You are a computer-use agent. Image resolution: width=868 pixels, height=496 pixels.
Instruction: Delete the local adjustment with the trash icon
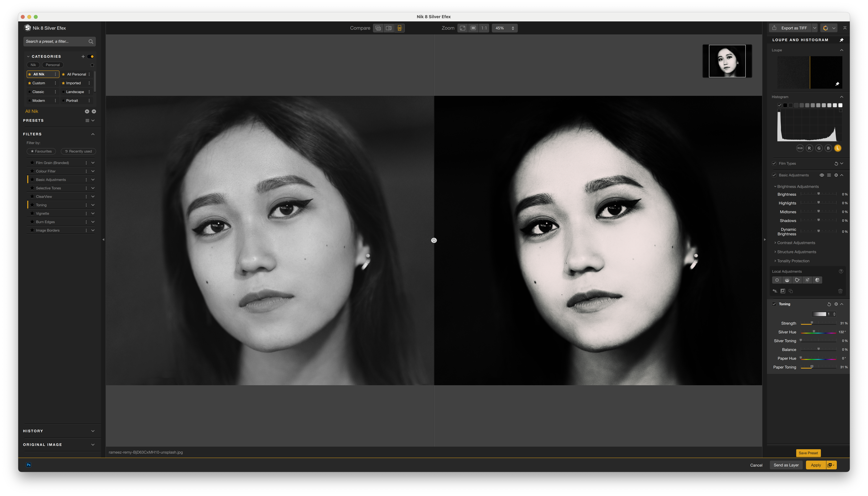click(840, 291)
